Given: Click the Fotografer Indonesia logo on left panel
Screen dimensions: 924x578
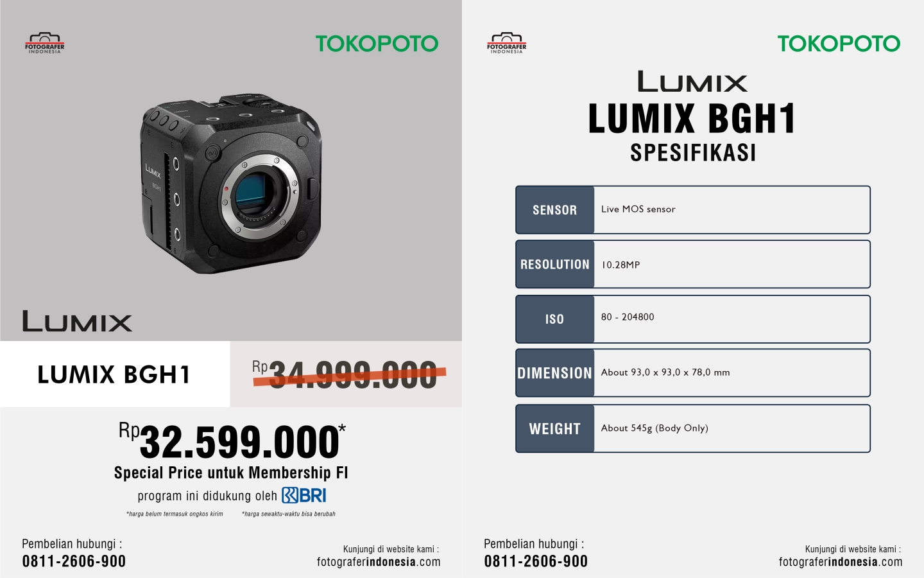Looking at the screenshot, I should 45,43.
